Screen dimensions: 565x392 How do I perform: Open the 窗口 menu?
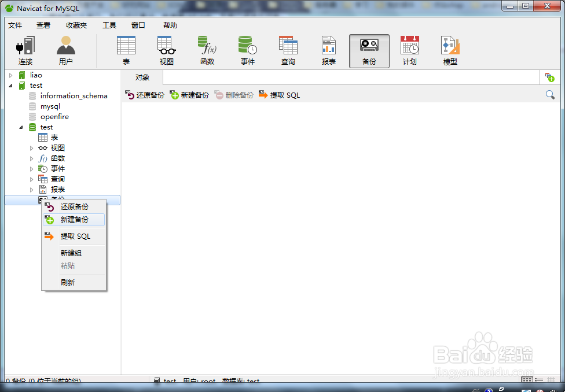[138, 25]
